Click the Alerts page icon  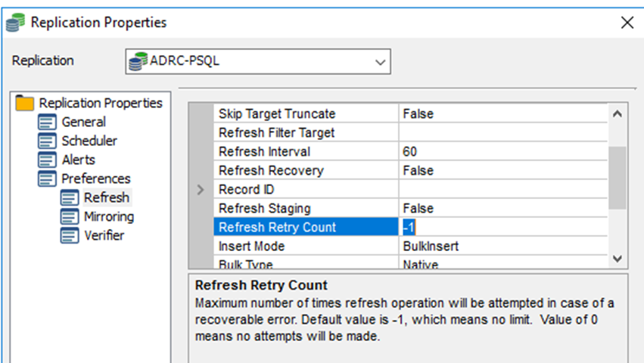pos(48,160)
